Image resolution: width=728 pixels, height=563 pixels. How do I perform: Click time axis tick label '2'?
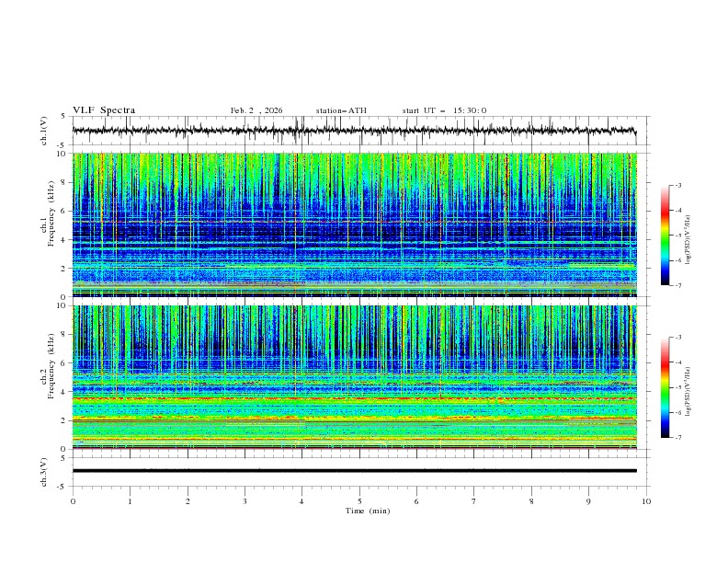tap(188, 501)
